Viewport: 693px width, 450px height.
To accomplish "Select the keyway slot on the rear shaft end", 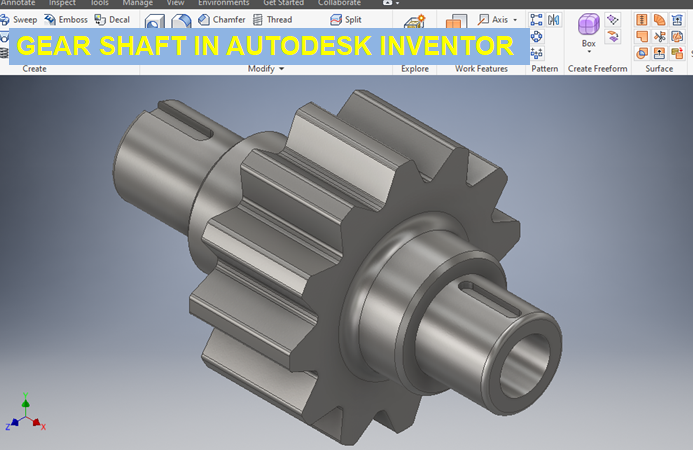I will click(186, 119).
